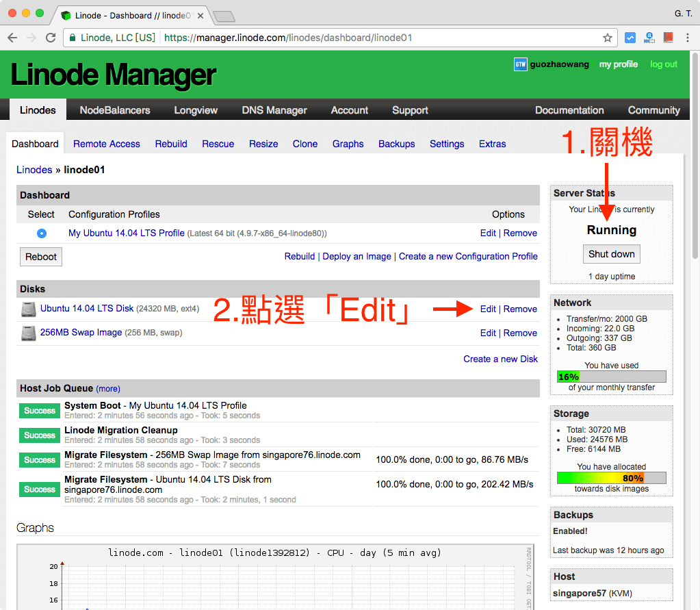This screenshot has width=700, height=610.
Task: Click the disk icon beside Ubuntu 14.04 LTS Disk
Action: (28, 309)
